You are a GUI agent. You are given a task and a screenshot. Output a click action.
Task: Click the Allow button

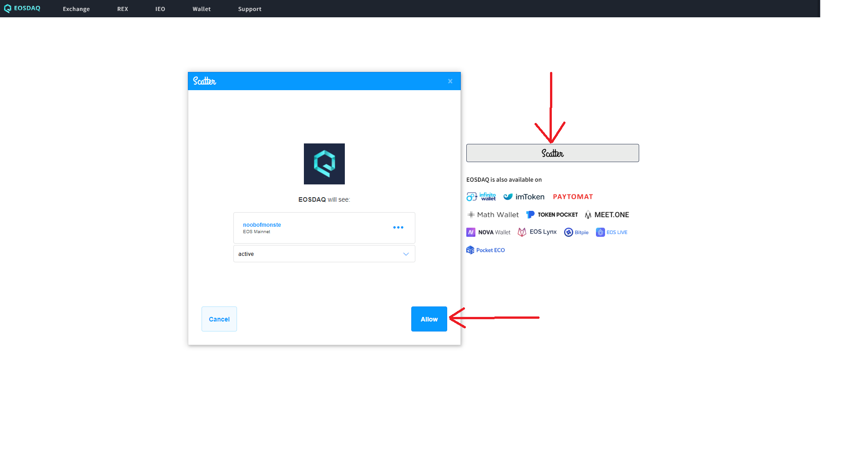(429, 319)
